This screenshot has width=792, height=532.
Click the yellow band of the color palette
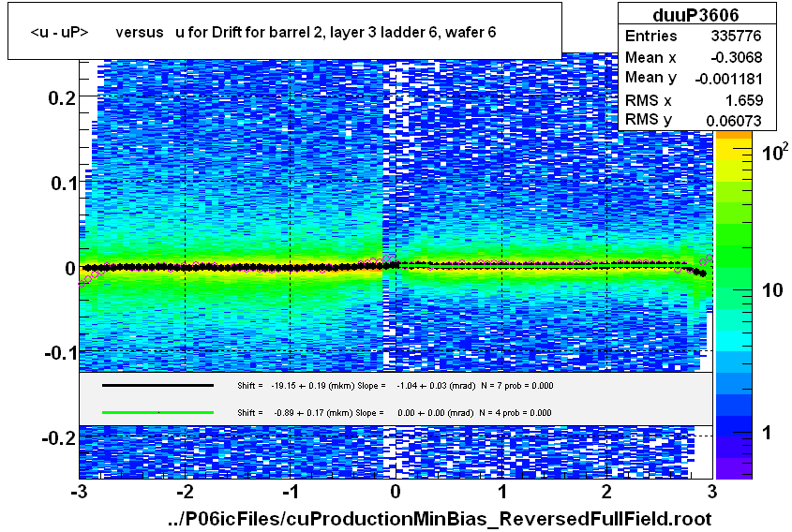click(733, 150)
